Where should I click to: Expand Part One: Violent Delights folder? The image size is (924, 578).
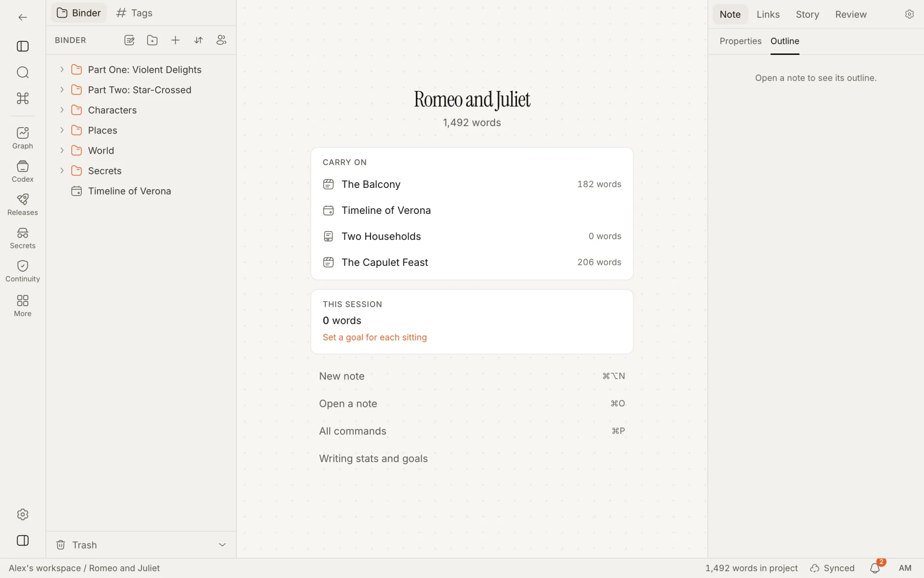pyautogui.click(x=62, y=69)
